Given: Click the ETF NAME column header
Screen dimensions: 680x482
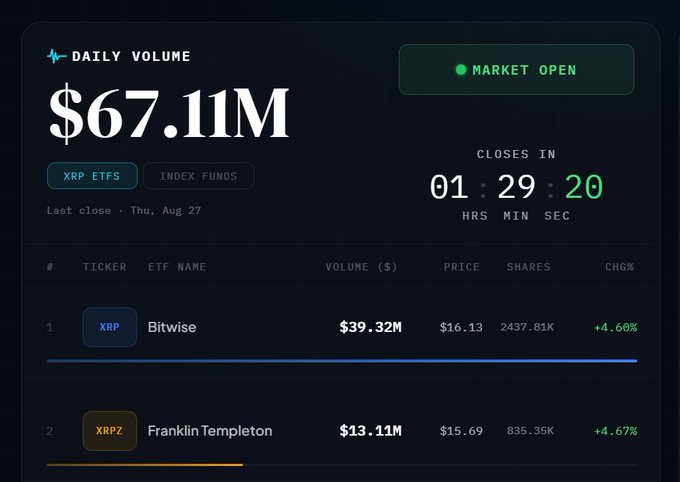Looking at the screenshot, I should 177,267.
